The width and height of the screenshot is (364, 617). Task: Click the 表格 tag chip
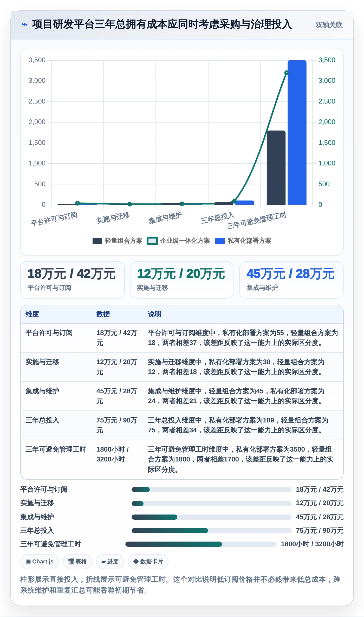(x=77, y=562)
